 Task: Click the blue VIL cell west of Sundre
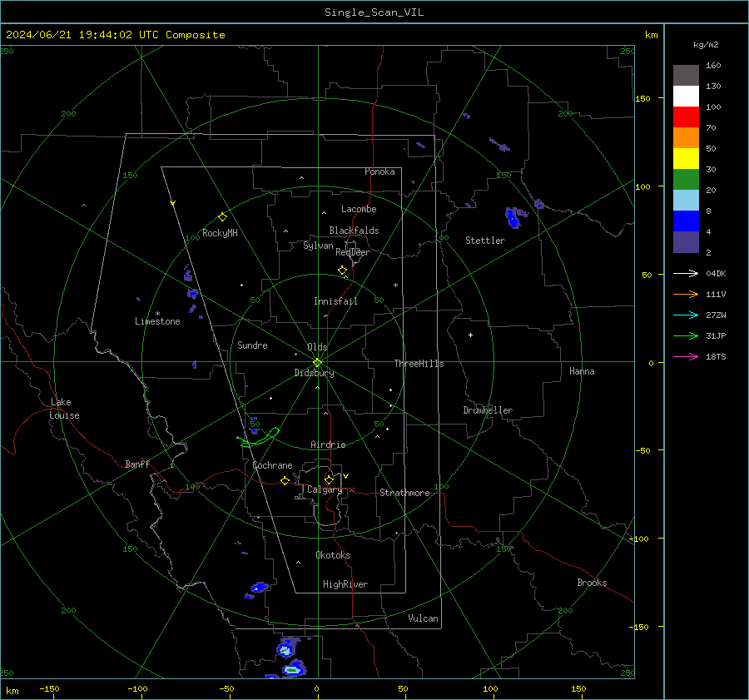click(x=194, y=365)
